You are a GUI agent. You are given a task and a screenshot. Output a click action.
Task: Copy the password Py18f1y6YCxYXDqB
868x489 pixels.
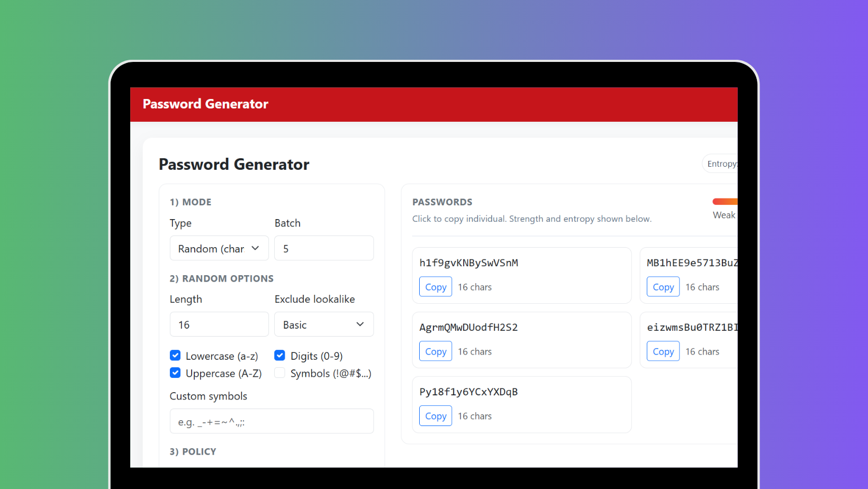click(x=435, y=415)
